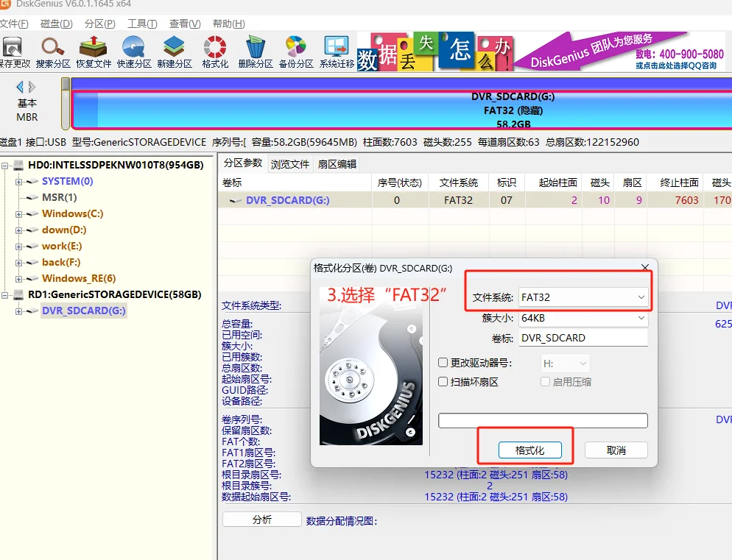The height and width of the screenshot is (560, 732).
Task: Open the Tools (工具) menu
Action: pos(142,24)
